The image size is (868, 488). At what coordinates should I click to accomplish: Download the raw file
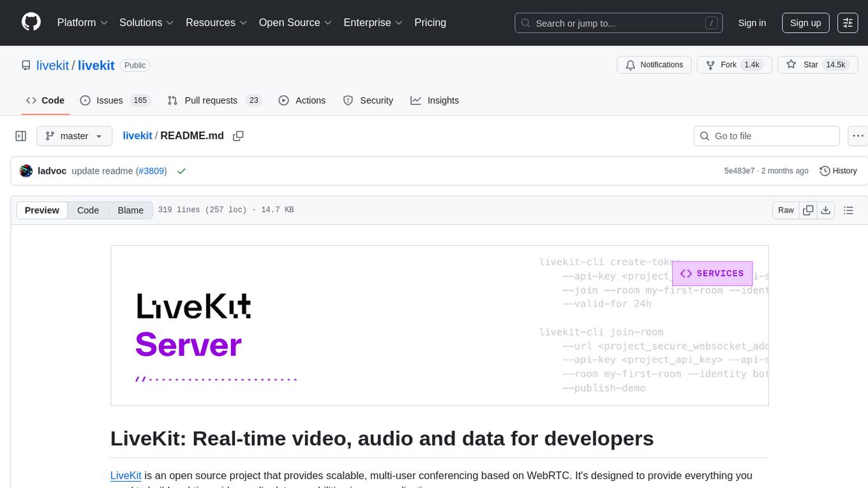coord(825,210)
